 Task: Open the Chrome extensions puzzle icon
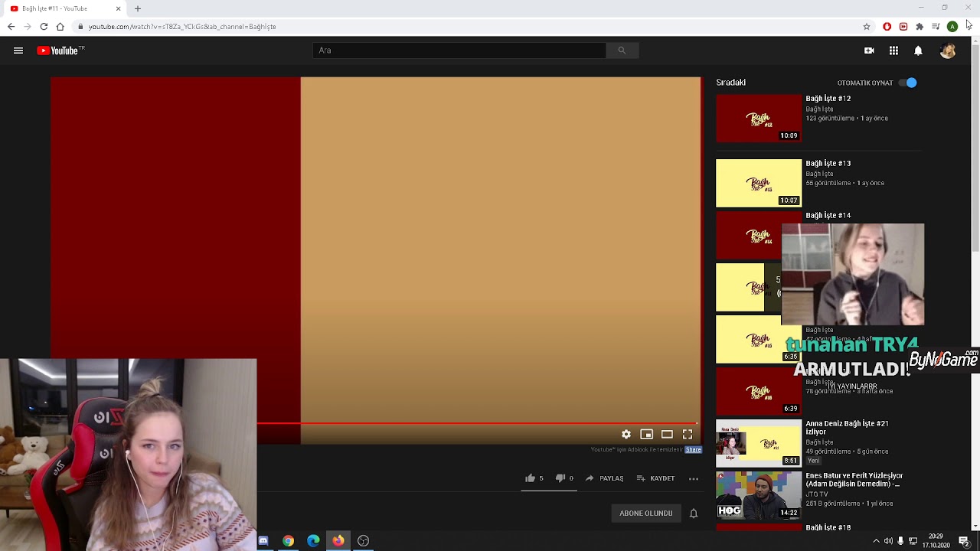920,27
